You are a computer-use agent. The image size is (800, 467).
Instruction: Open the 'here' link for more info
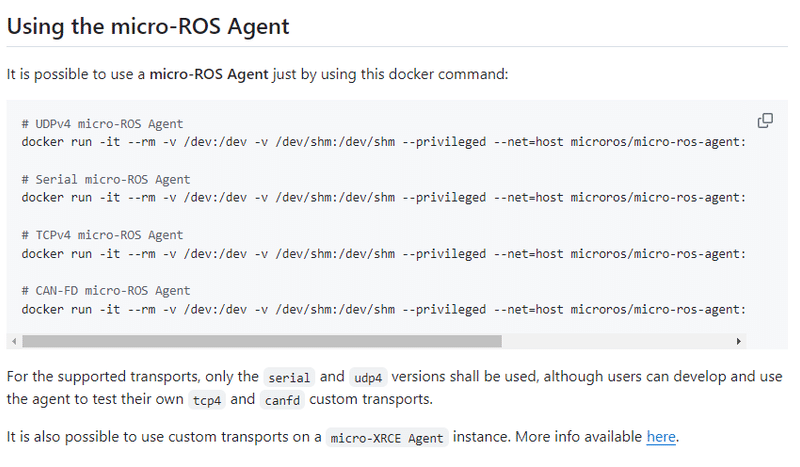[661, 437]
